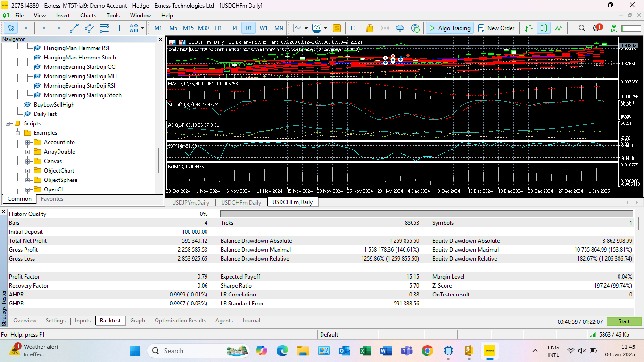Select the DailyTest expert advisor
Image resolution: width=644 pixels, height=362 pixels.
coord(45,114)
